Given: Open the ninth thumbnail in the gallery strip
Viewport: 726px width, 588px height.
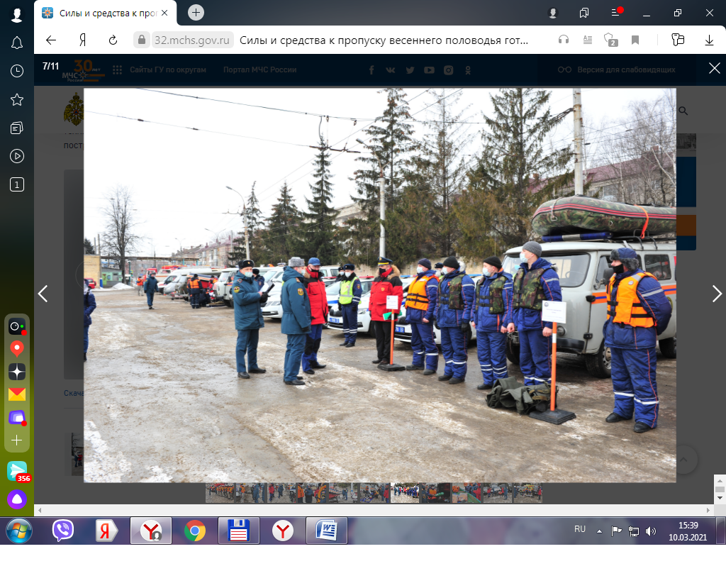Looking at the screenshot, I should (x=467, y=493).
